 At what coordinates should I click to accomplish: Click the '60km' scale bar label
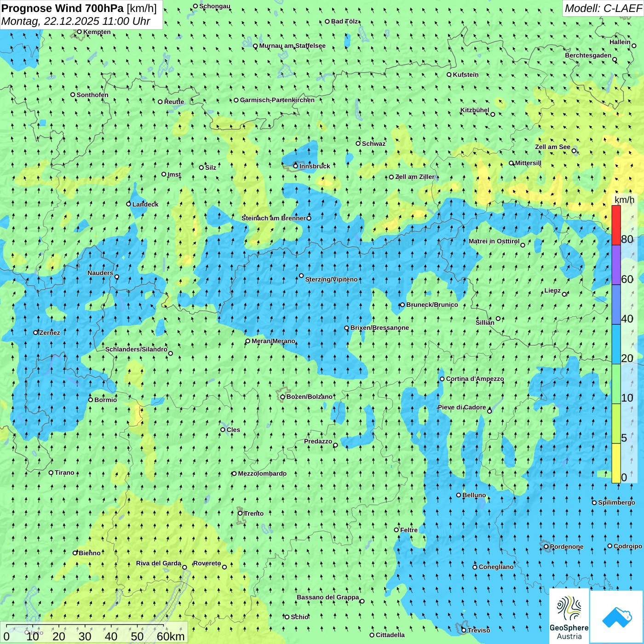click(171, 636)
